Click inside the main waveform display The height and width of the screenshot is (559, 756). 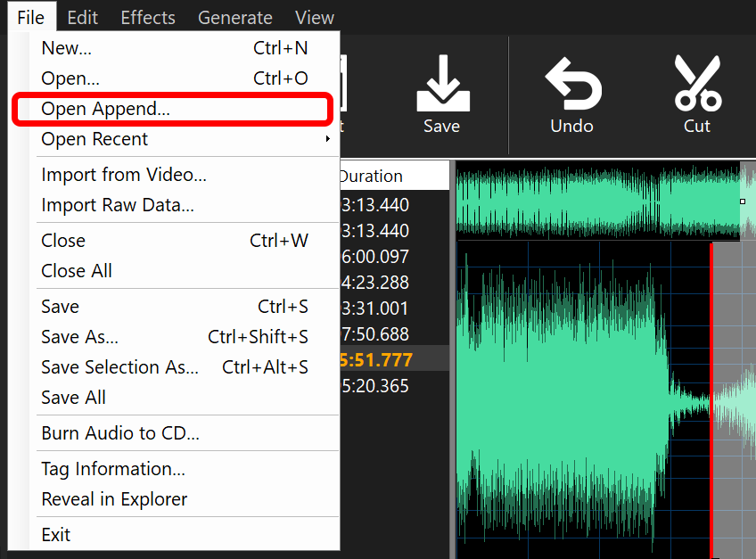[x=605, y=400]
